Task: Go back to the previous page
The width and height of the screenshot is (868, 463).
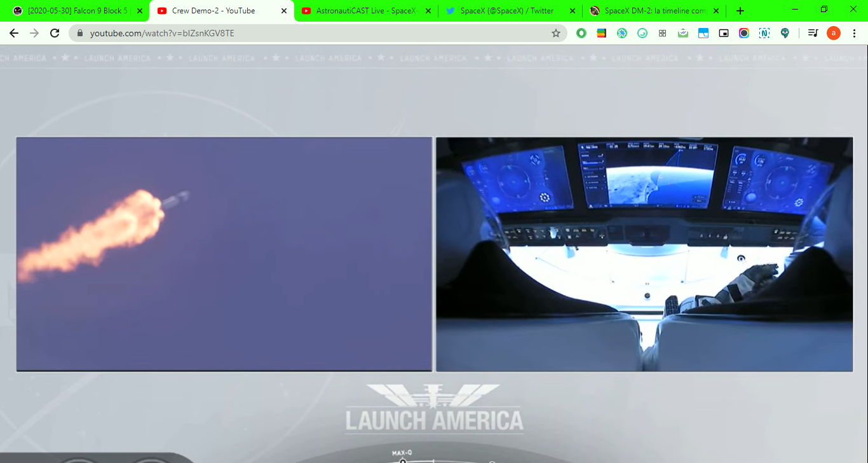Action: click(x=14, y=33)
